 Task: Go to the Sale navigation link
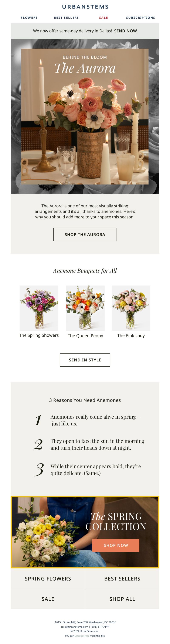pos(103,17)
